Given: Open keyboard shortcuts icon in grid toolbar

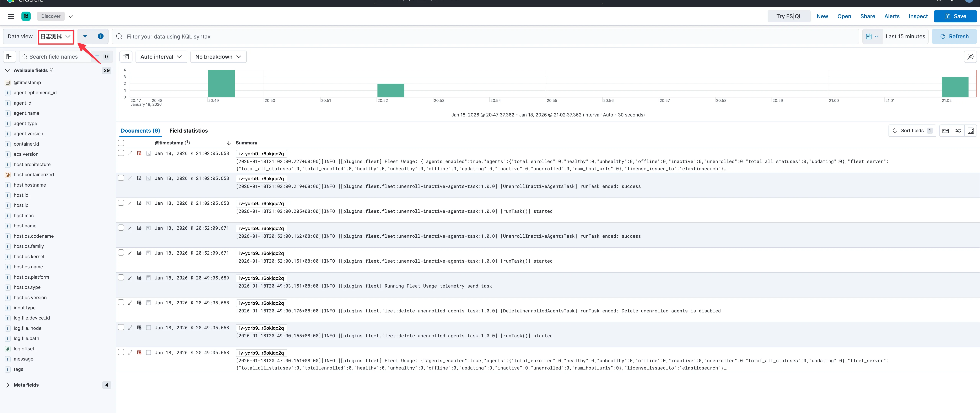Looking at the screenshot, I should tap(945, 131).
